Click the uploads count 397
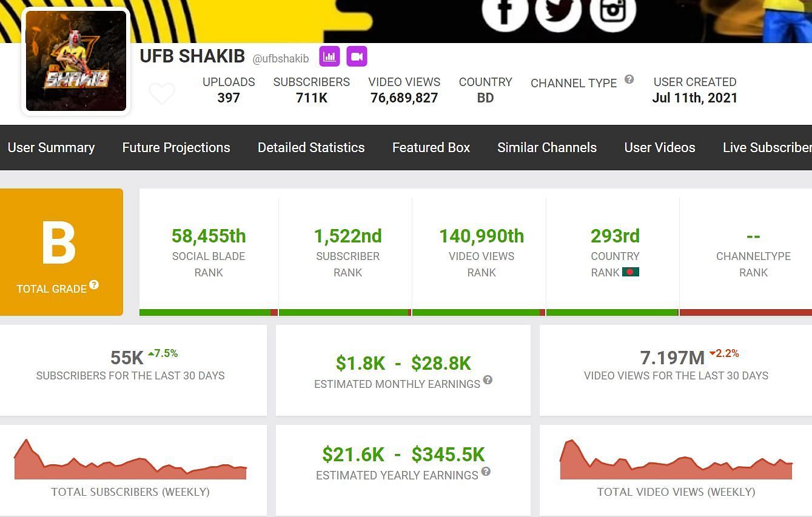This screenshot has height=517, width=812. point(229,98)
